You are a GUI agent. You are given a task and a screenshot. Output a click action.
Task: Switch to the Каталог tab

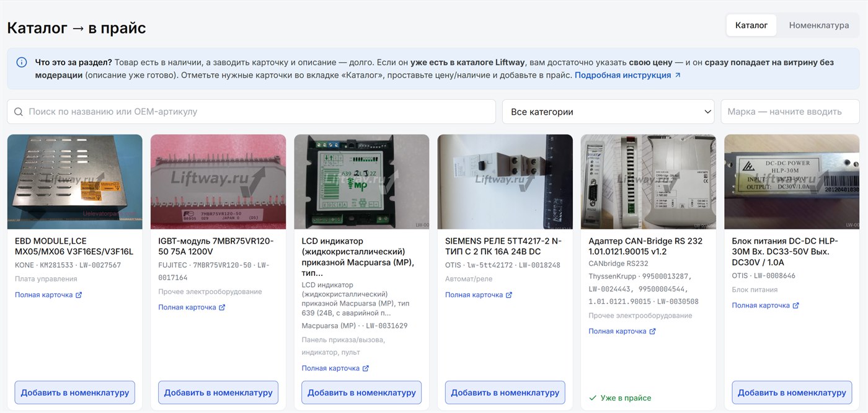tap(751, 25)
